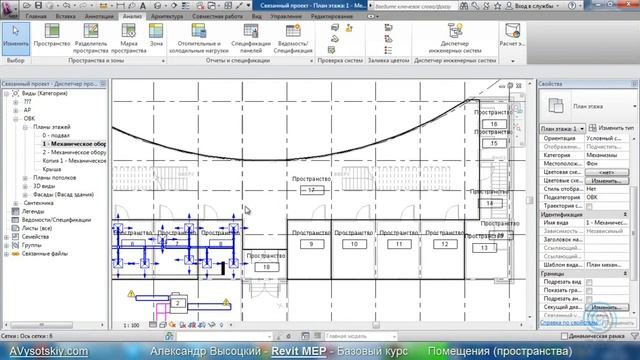The image size is (640, 360).
Task: Save the project with the floppy icon
Action: [x=38, y=6]
